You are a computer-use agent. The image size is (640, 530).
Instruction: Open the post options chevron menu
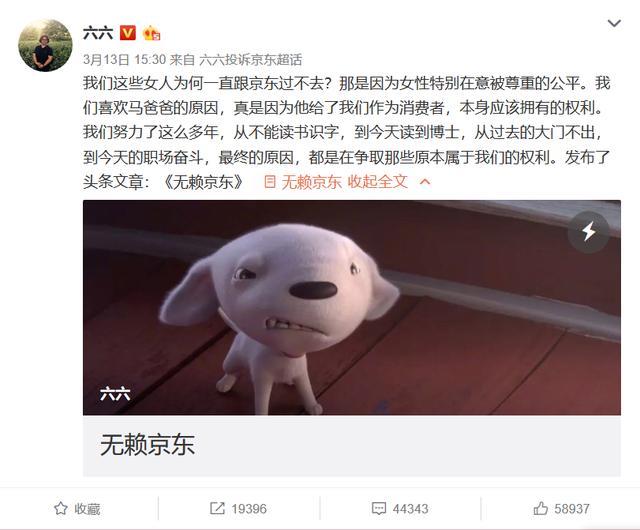pos(614,24)
